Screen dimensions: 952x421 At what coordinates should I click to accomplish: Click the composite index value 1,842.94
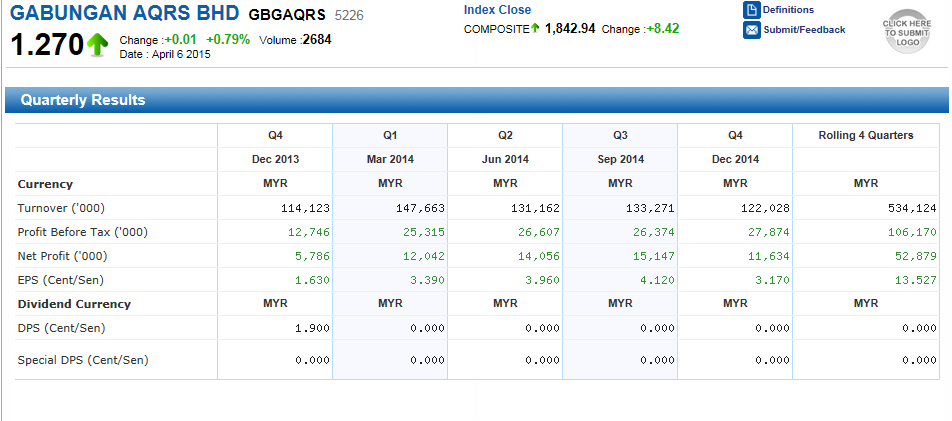[570, 29]
